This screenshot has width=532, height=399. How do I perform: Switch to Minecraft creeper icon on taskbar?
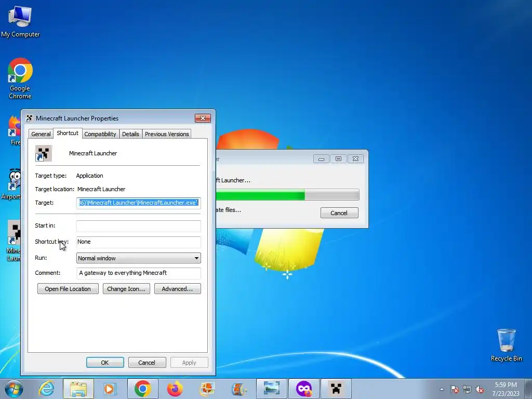click(x=336, y=389)
